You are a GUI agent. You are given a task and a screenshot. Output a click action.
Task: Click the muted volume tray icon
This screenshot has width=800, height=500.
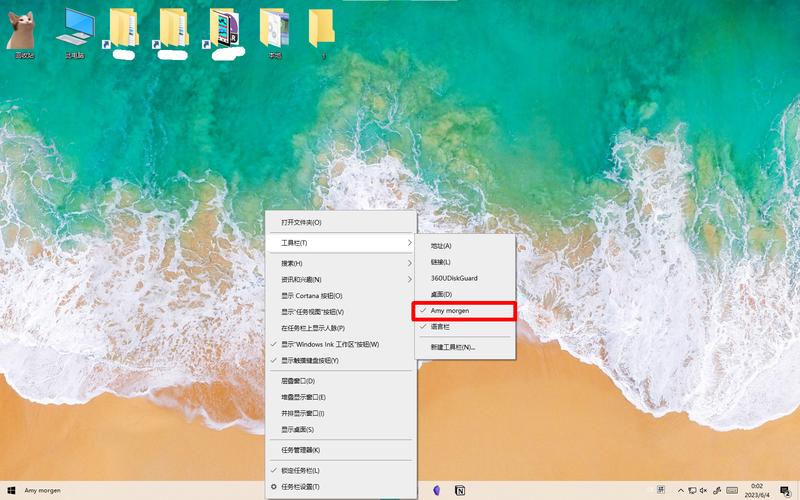pos(704,490)
